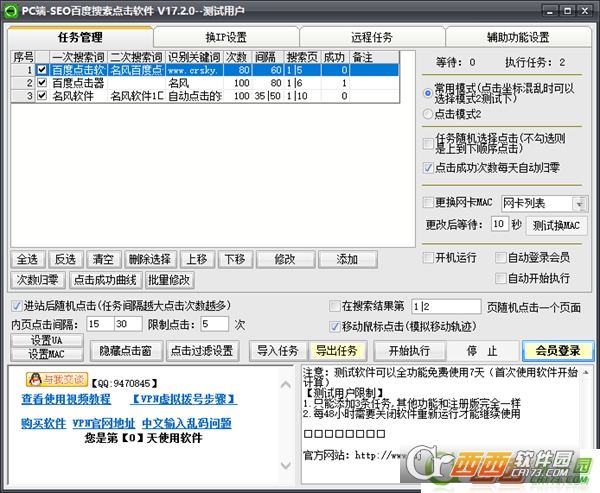
Task: Click the 导出任务 button
Action: pyautogui.click(x=337, y=351)
